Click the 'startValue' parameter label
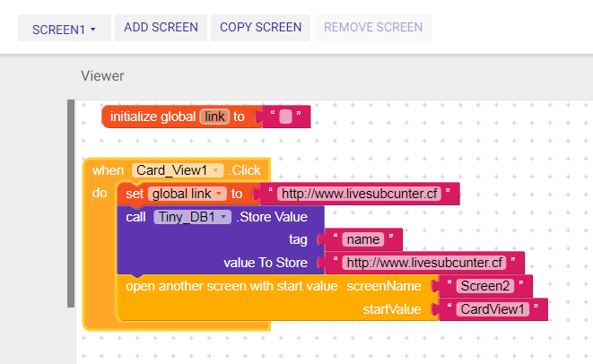The image size is (593, 364). pos(392,309)
